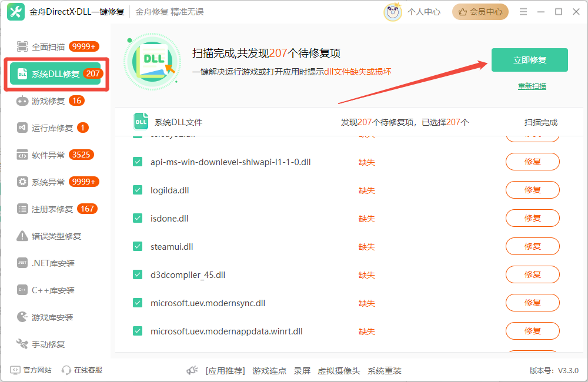Viewport: 588px width, 382px height.
Task: Click the 全面扫描 scan icon in the sidebar
Action: [x=22, y=46]
